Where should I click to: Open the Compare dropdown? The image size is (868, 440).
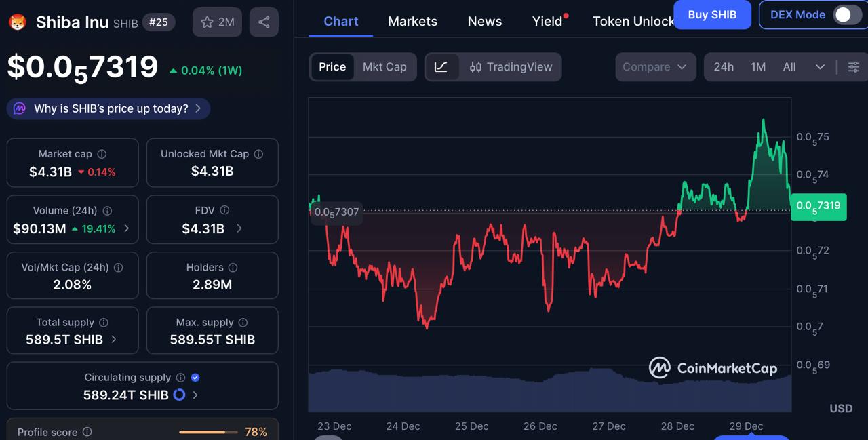click(655, 66)
